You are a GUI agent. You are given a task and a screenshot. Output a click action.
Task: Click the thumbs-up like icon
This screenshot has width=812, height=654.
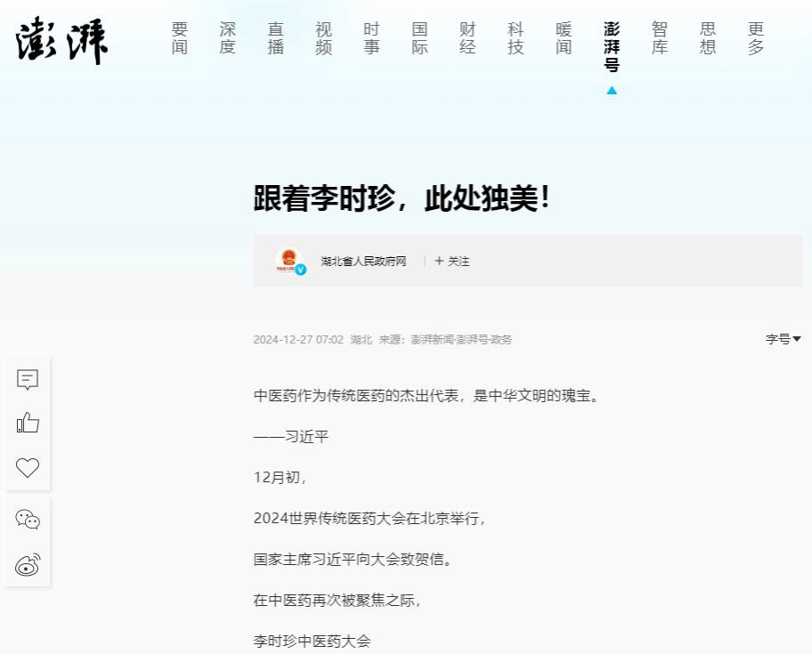pyautogui.click(x=28, y=424)
